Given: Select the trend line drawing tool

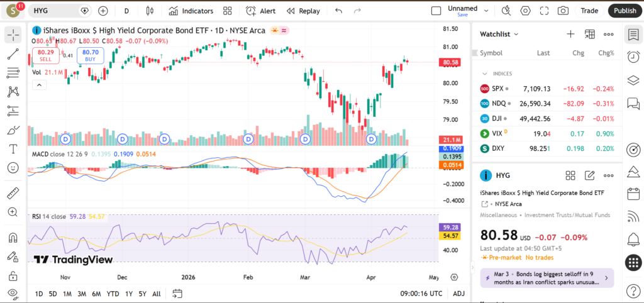Looking at the screenshot, I should (13, 54).
